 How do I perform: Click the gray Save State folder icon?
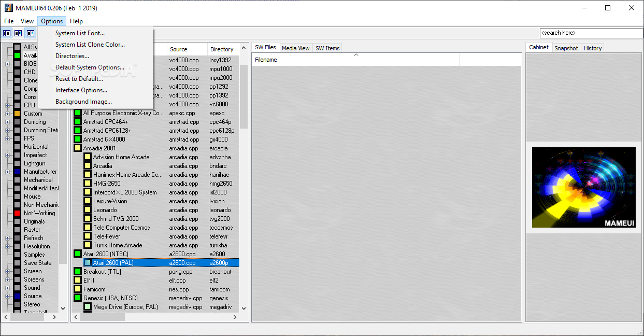pyautogui.click(x=17, y=263)
